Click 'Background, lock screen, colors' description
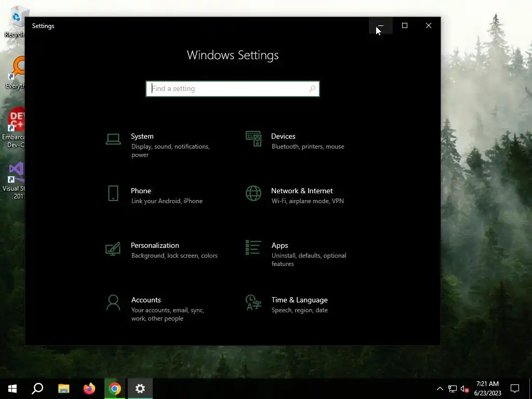Viewport: 532px width, 399px height. click(x=175, y=256)
